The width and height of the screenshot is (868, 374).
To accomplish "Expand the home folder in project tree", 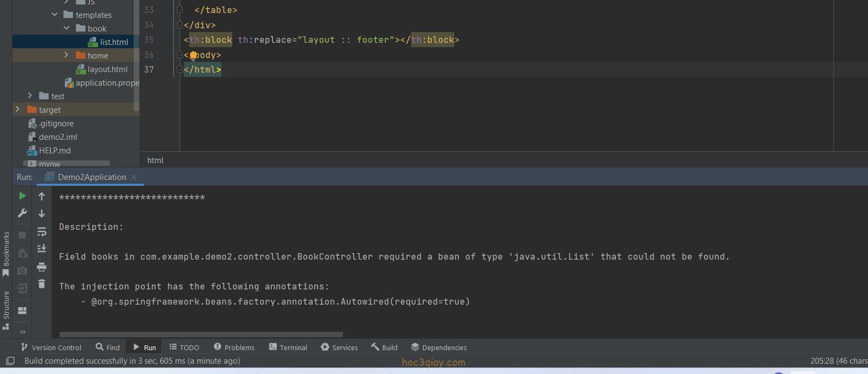I will click(66, 55).
